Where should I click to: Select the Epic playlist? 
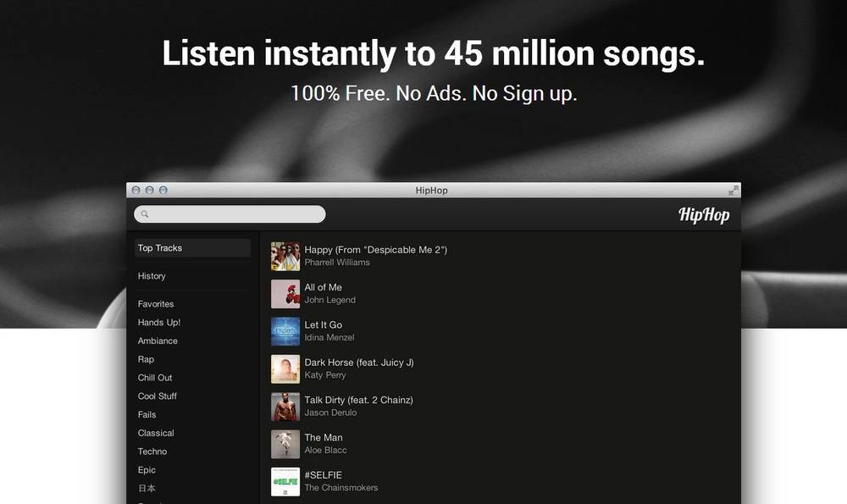pyautogui.click(x=147, y=469)
